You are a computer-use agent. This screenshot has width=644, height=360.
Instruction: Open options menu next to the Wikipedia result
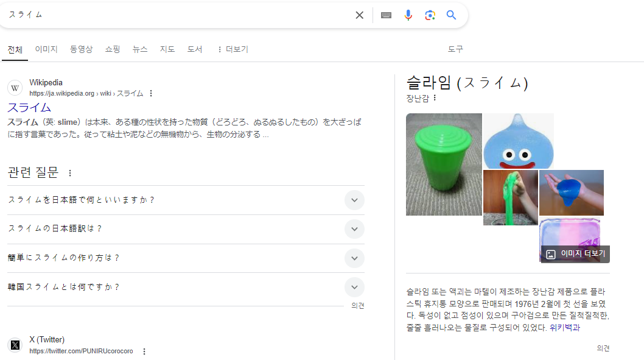pos(150,93)
